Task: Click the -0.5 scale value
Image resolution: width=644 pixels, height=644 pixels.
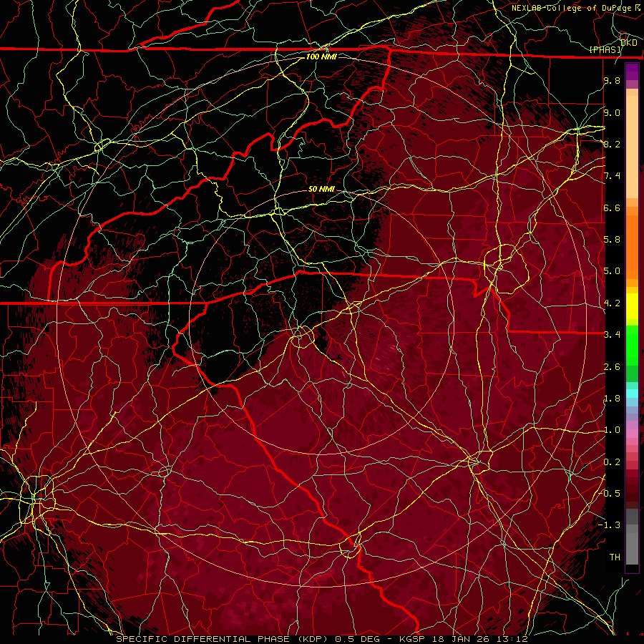Action: [x=609, y=493]
